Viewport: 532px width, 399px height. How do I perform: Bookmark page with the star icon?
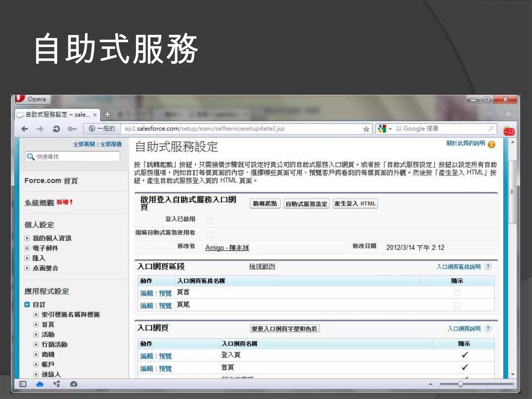click(366, 129)
